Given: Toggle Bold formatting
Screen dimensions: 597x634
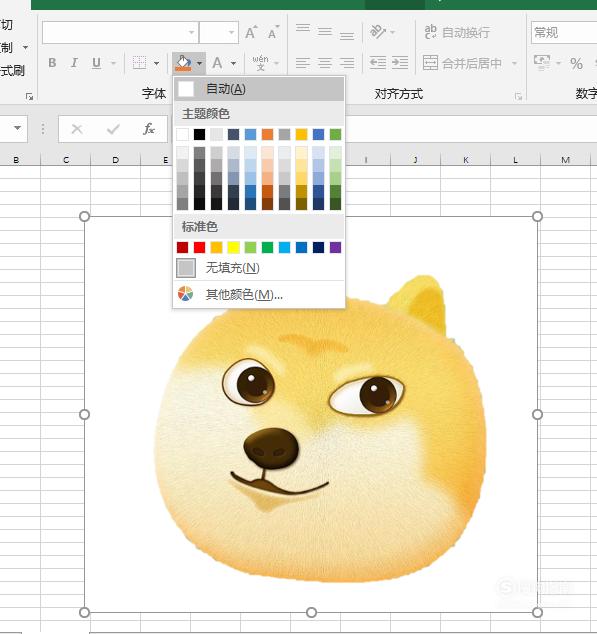Looking at the screenshot, I should pos(52,63).
